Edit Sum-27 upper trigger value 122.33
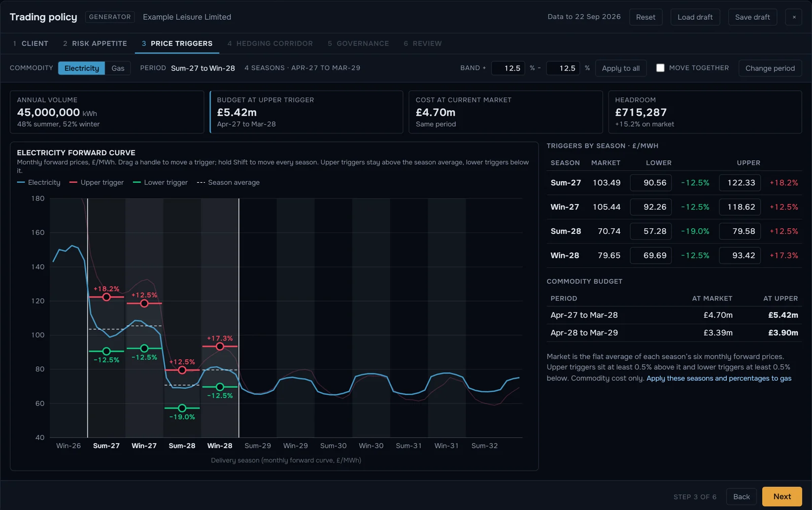 pyautogui.click(x=739, y=183)
